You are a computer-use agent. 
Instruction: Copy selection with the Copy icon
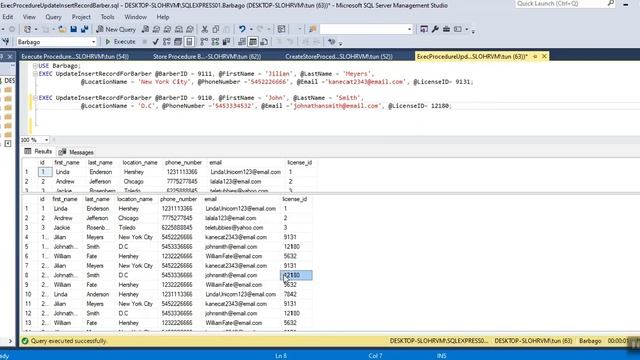(216, 29)
